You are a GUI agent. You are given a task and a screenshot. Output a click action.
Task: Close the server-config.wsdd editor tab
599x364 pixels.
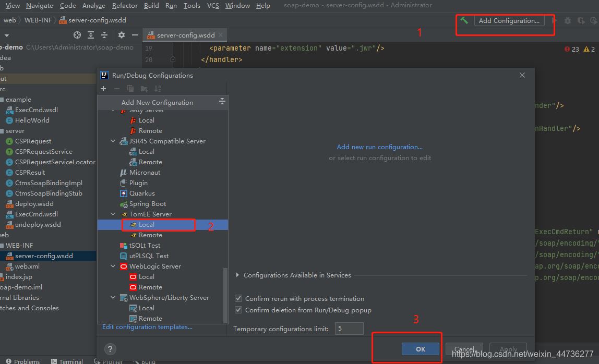click(221, 35)
